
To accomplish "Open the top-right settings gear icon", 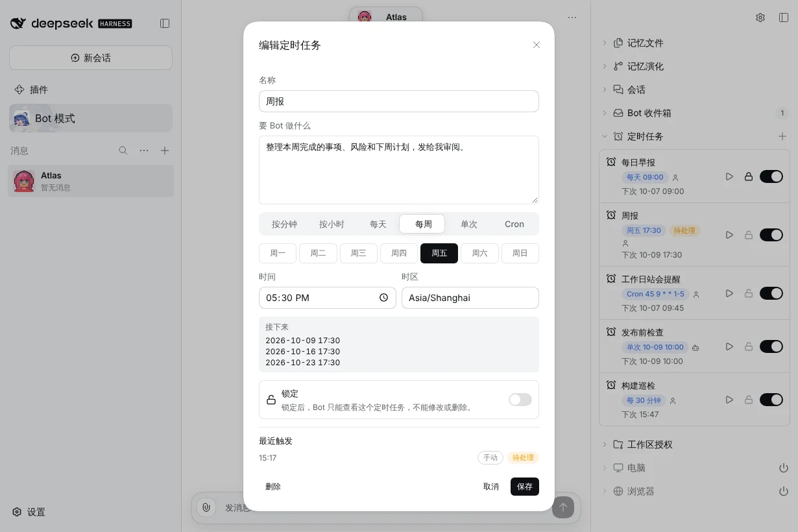I will pyautogui.click(x=760, y=18).
